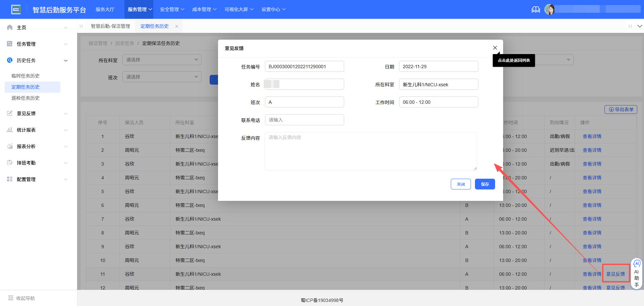644x306 pixels.
Task: Click the 历史任务 magnifier icon in sidebar
Action: pyautogui.click(x=9, y=60)
